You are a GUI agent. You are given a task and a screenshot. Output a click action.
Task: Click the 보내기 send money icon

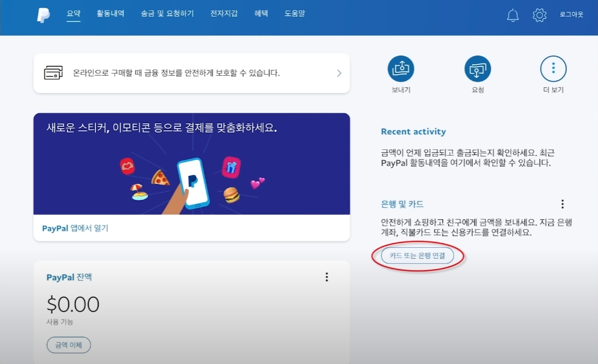tap(401, 69)
